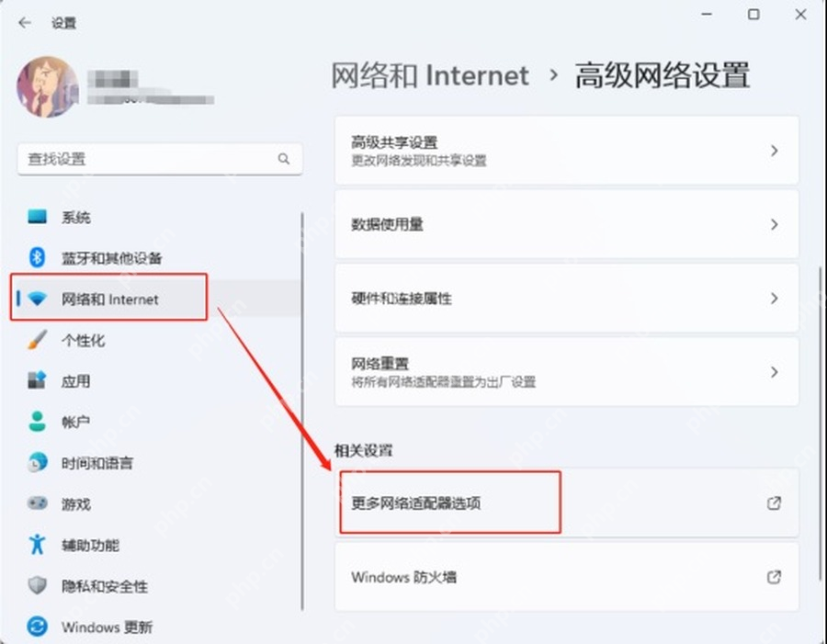Open 数据使用量 card
The height and width of the screenshot is (644, 827).
(x=566, y=224)
